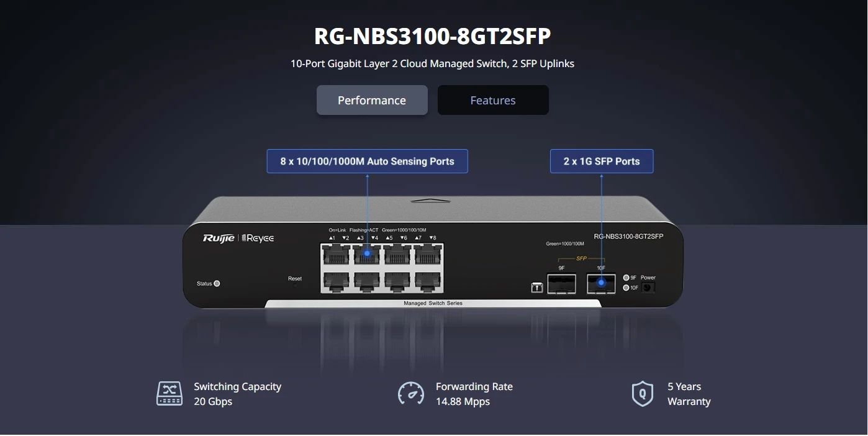Expand the 2 x 1G SFP Ports callout

[x=601, y=161]
